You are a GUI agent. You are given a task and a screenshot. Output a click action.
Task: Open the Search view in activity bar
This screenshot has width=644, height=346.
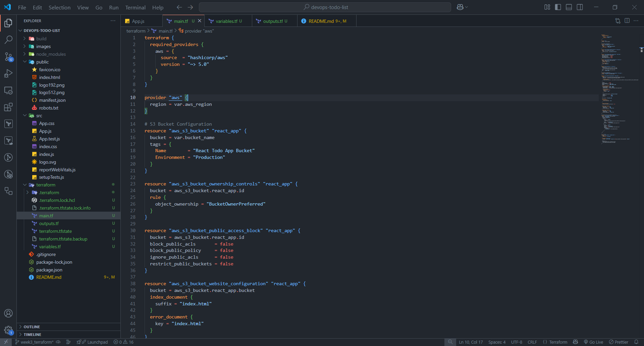(8, 39)
